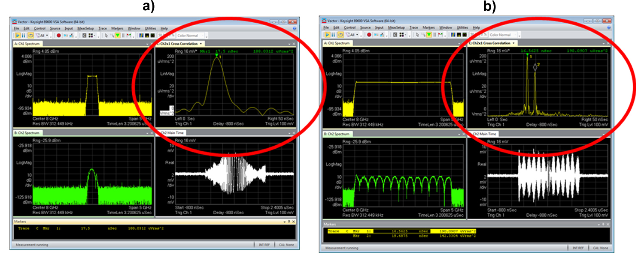
Task: Open the Markers menu in right window
Action: (429, 27)
